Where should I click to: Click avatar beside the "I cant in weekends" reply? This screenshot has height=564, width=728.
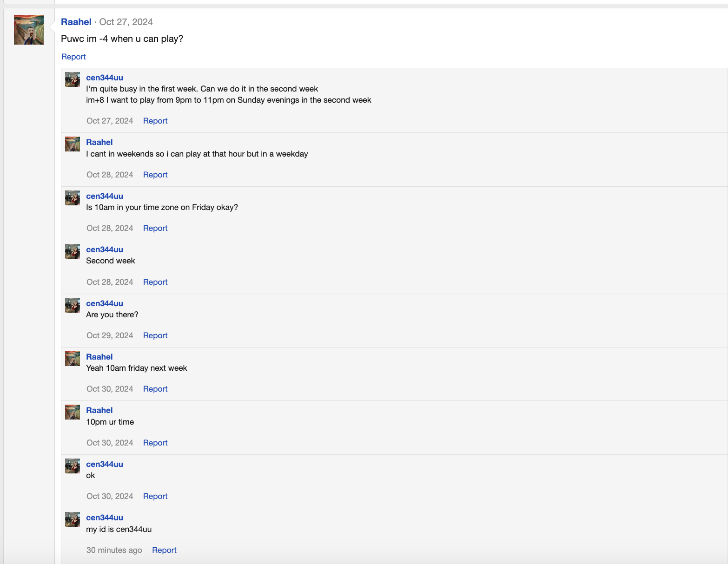click(x=73, y=144)
